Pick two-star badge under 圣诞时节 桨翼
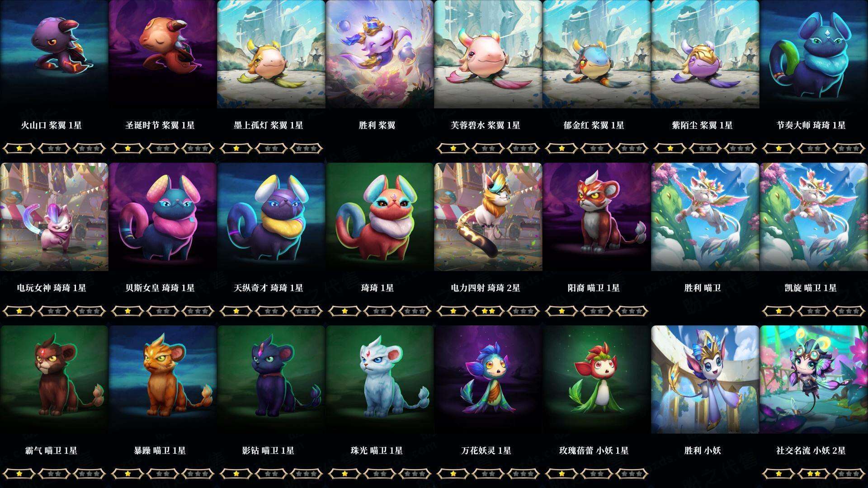The width and height of the screenshot is (868, 488). (x=163, y=148)
